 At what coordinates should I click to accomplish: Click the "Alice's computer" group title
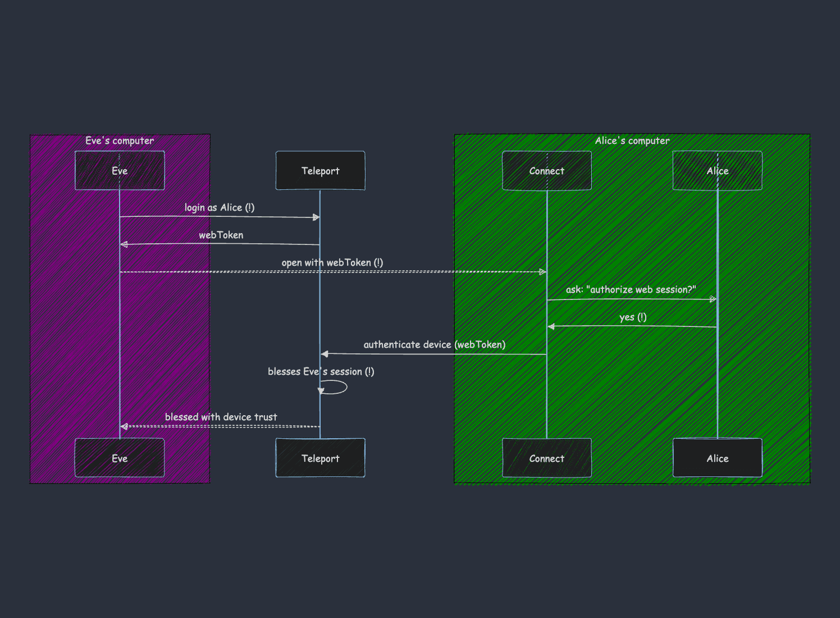point(632,140)
